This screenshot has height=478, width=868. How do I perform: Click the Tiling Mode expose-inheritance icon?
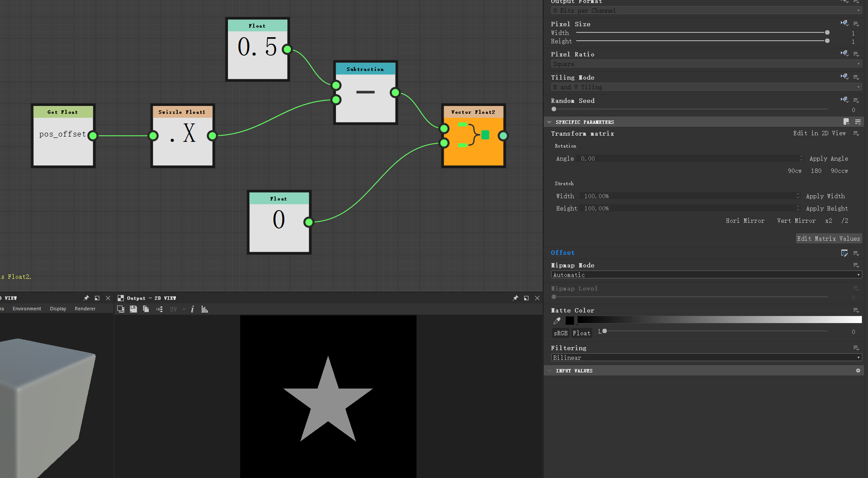click(x=844, y=77)
